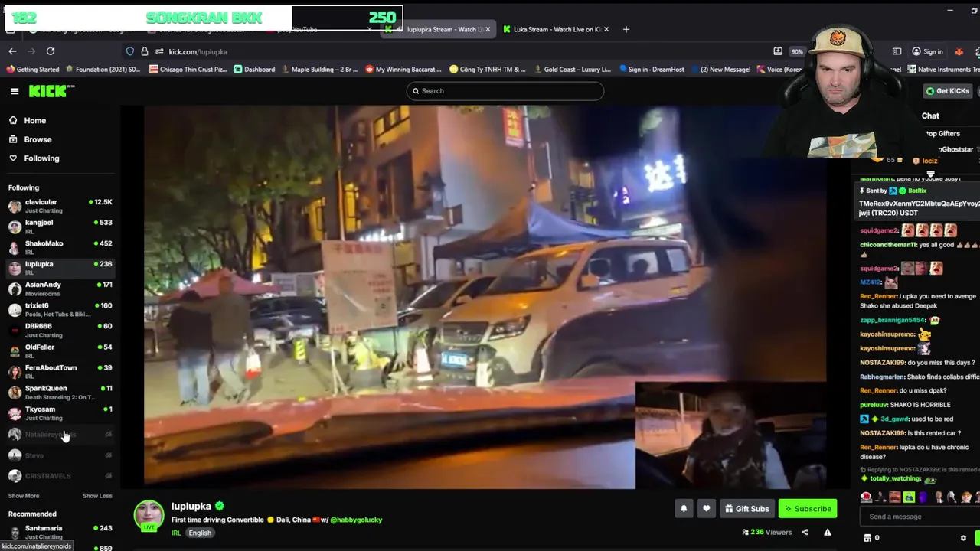Click browser Sign in button
980x551 pixels.
(x=927, y=51)
